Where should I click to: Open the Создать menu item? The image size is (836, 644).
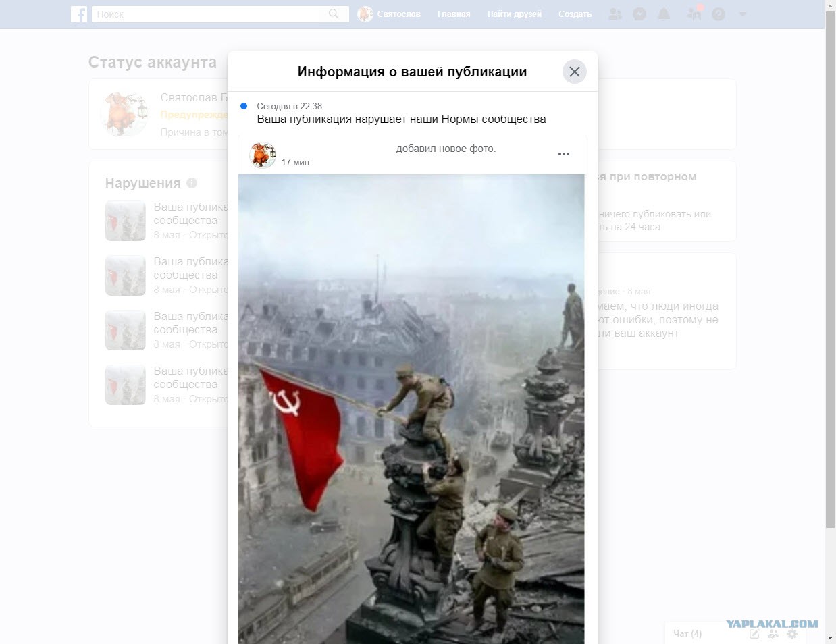(575, 14)
